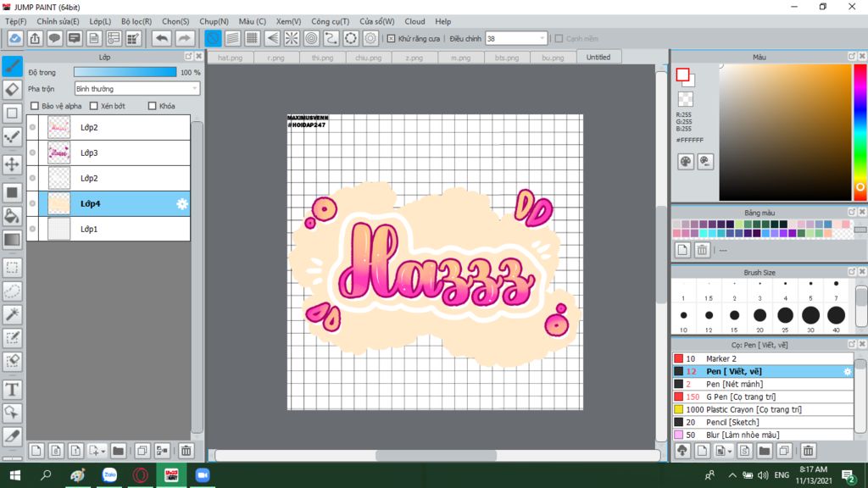The height and width of the screenshot is (488, 868).
Task: Toggle Cạnh mềm checkbox
Action: pyautogui.click(x=559, y=39)
